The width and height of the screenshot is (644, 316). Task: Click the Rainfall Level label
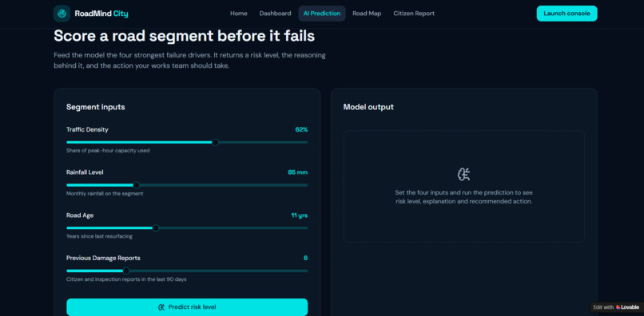click(85, 172)
